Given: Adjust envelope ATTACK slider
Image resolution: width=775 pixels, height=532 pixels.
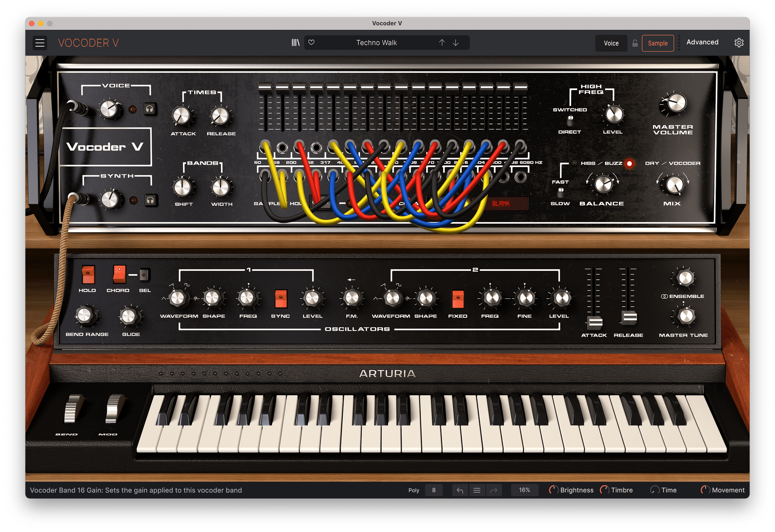Looking at the screenshot, I should click(x=595, y=323).
